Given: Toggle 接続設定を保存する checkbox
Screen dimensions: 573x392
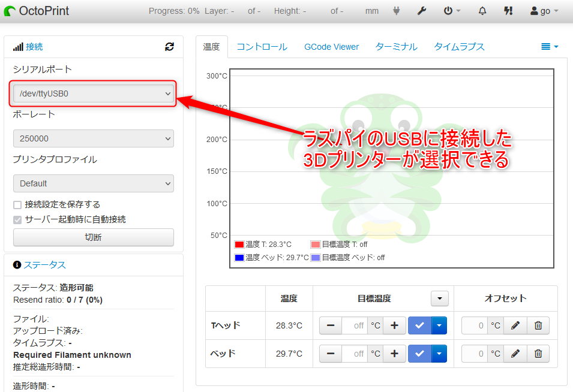Looking at the screenshot, I should (x=17, y=205).
